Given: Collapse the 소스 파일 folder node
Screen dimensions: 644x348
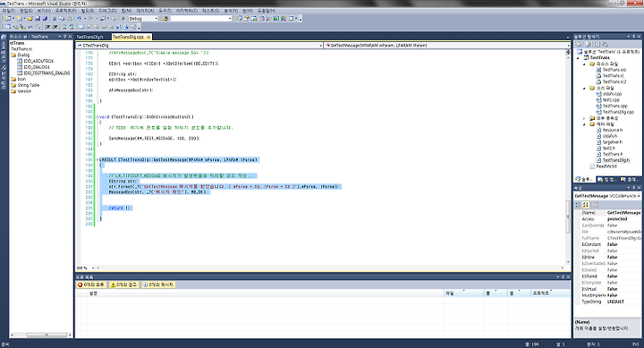Looking at the screenshot, I should (584, 88).
